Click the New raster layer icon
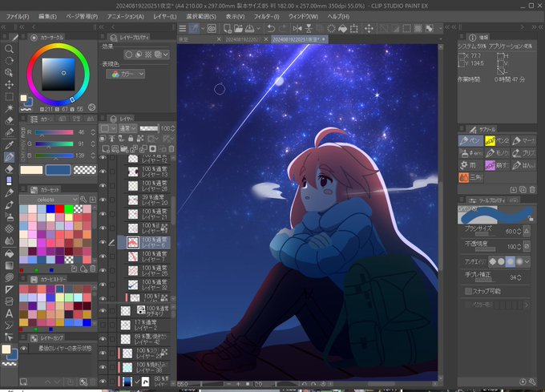The height and width of the screenshot is (392, 545). pos(106,149)
